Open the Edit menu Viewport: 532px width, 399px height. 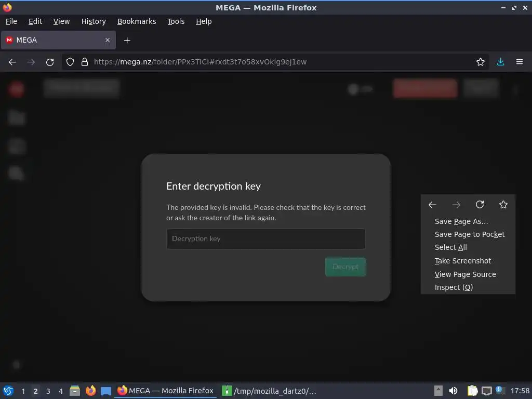(x=35, y=21)
